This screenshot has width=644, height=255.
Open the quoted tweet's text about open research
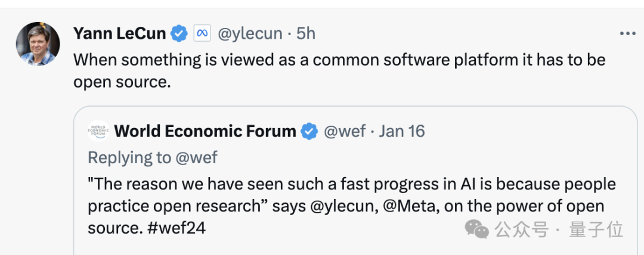[x=352, y=185]
